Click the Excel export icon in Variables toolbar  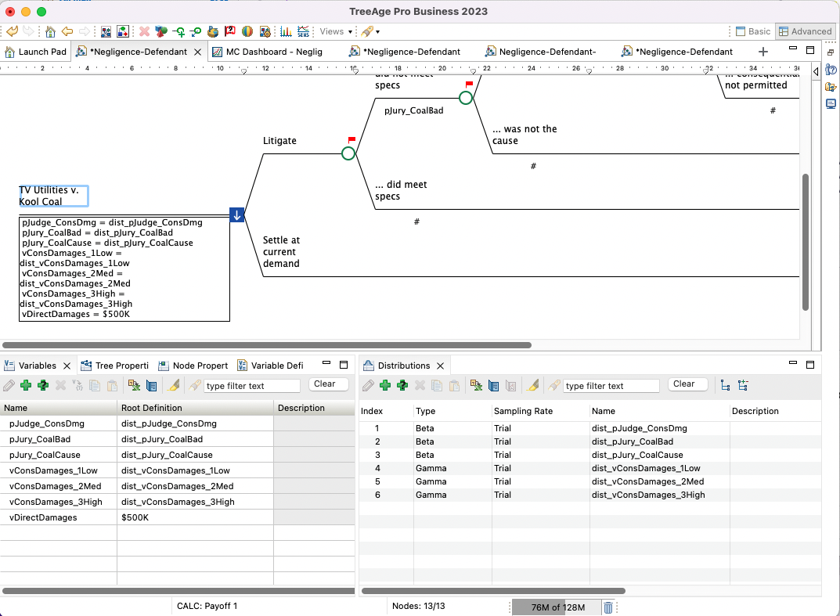[134, 385]
